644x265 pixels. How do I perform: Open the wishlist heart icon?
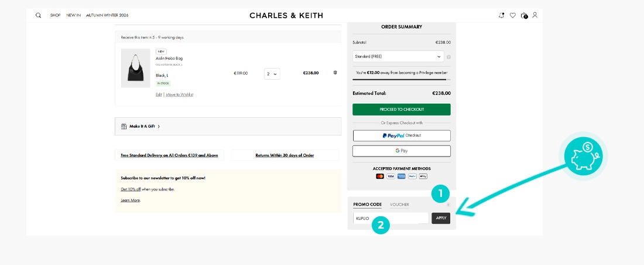[x=513, y=15]
